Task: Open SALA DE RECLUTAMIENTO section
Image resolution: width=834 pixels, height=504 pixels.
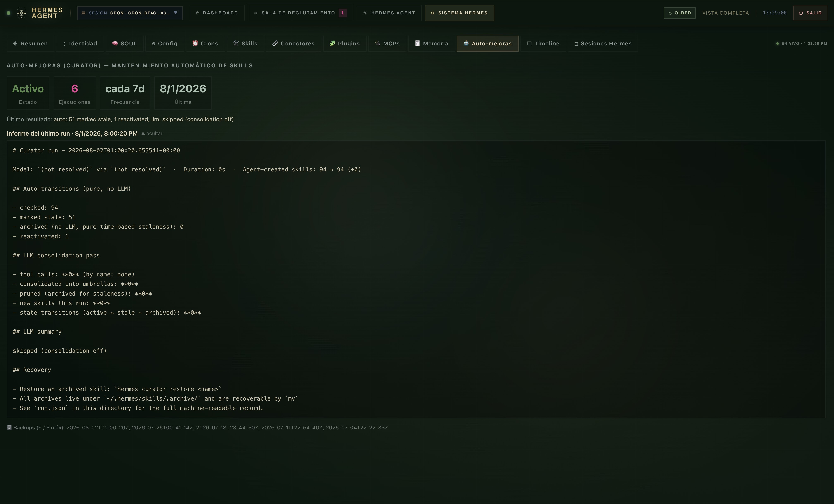Action: click(301, 13)
